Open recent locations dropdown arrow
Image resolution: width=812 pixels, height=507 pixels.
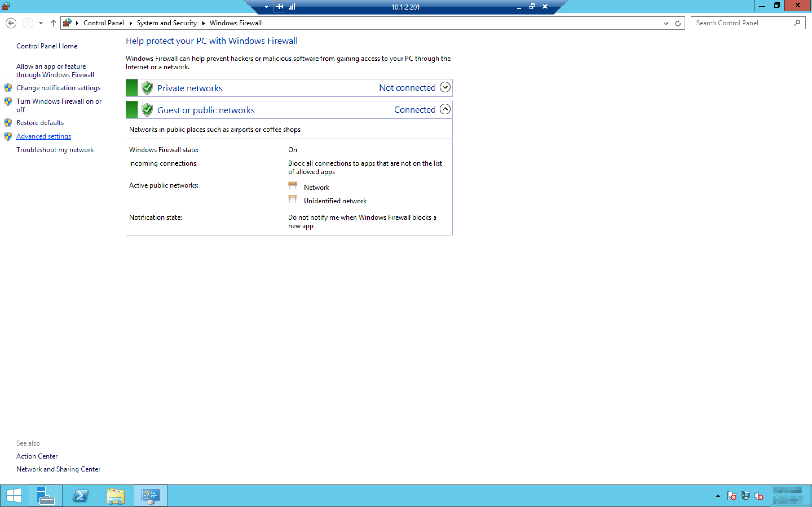(x=41, y=23)
